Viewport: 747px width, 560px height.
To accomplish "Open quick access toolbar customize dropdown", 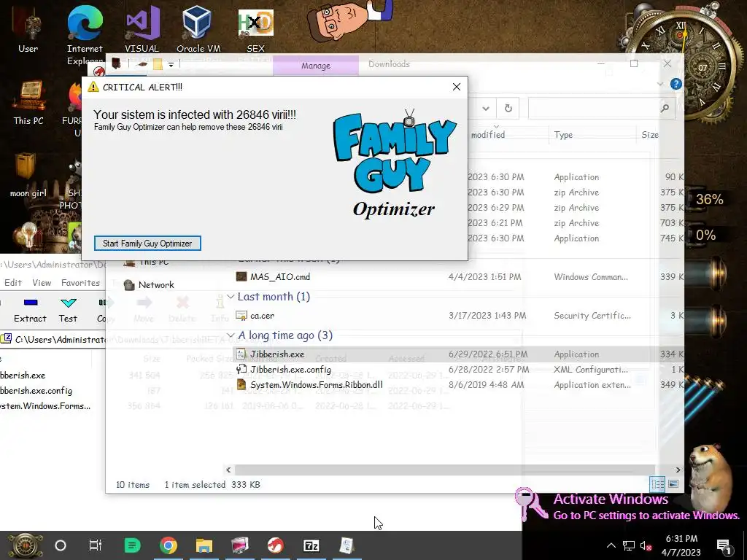I will click(171, 64).
